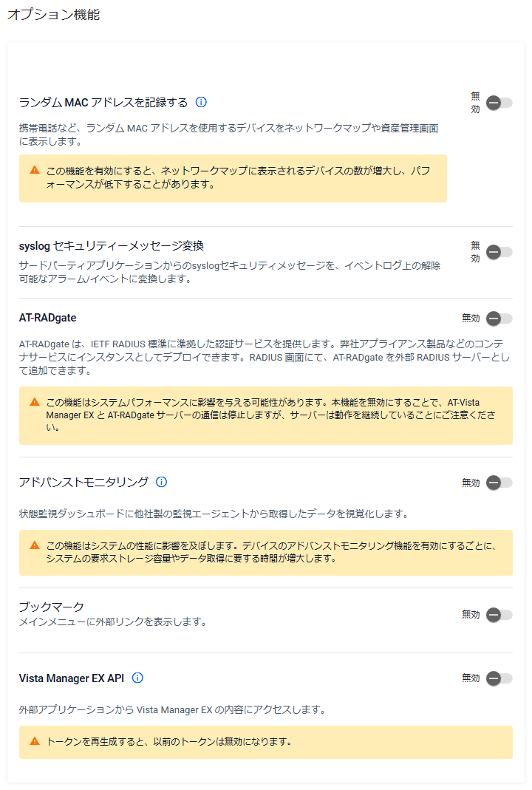Click the 無効 label beside AT-RADgate toggle
Viewport: 532px width, 790px height.
(471, 318)
